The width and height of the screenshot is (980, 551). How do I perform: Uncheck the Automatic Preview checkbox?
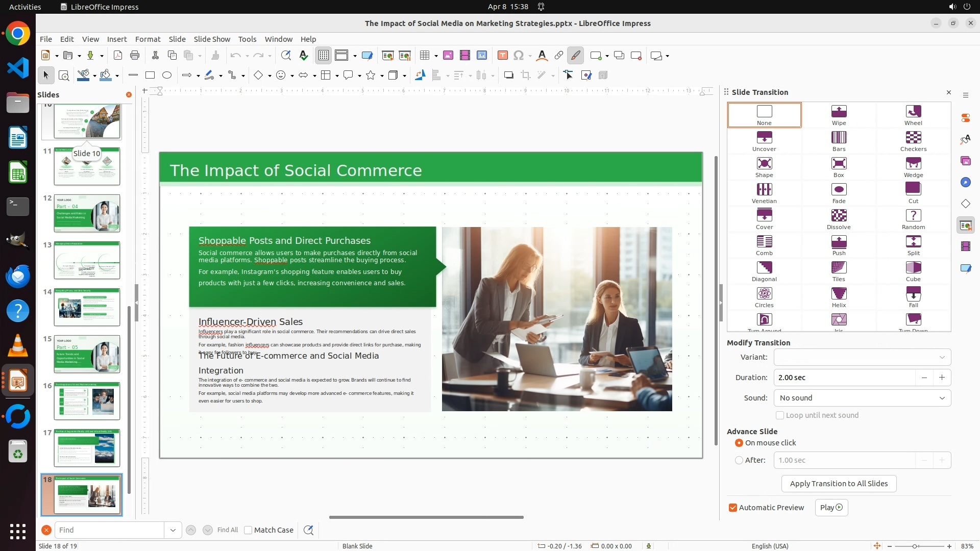[x=733, y=508]
